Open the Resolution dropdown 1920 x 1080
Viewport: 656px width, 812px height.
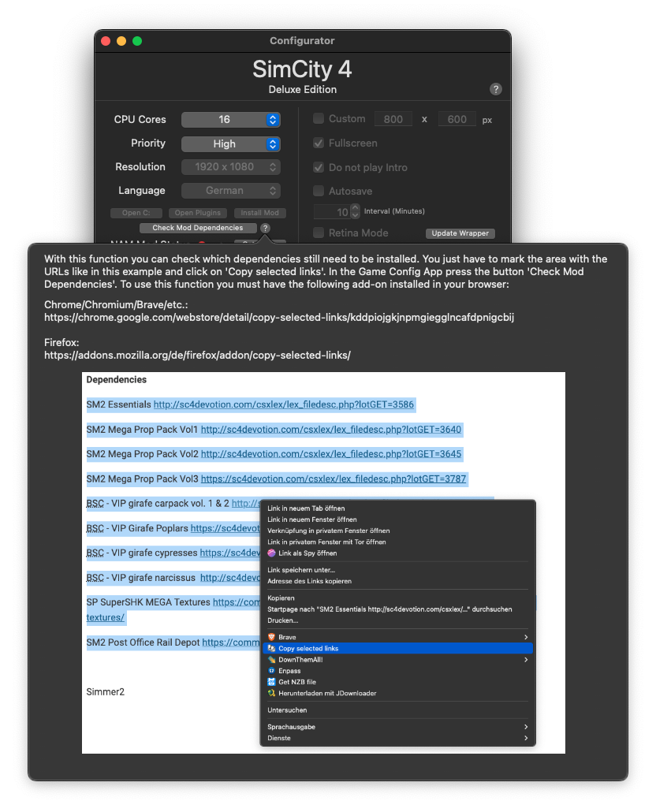(230, 167)
